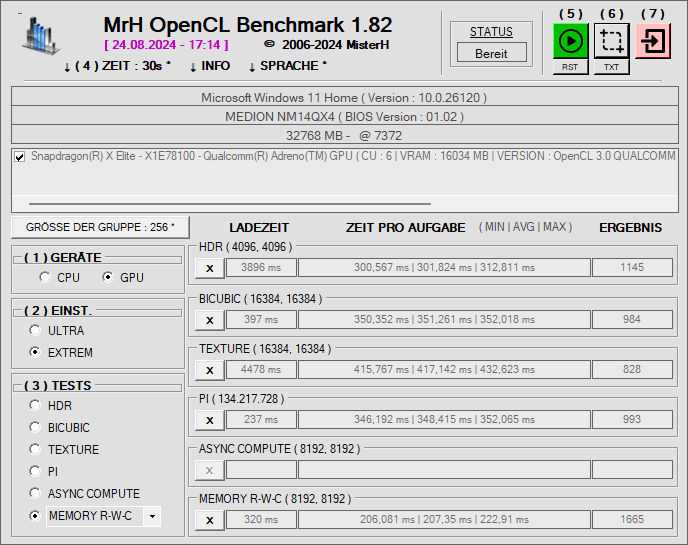Click the STATUS label
This screenshot has height=545, width=688.
491,32
